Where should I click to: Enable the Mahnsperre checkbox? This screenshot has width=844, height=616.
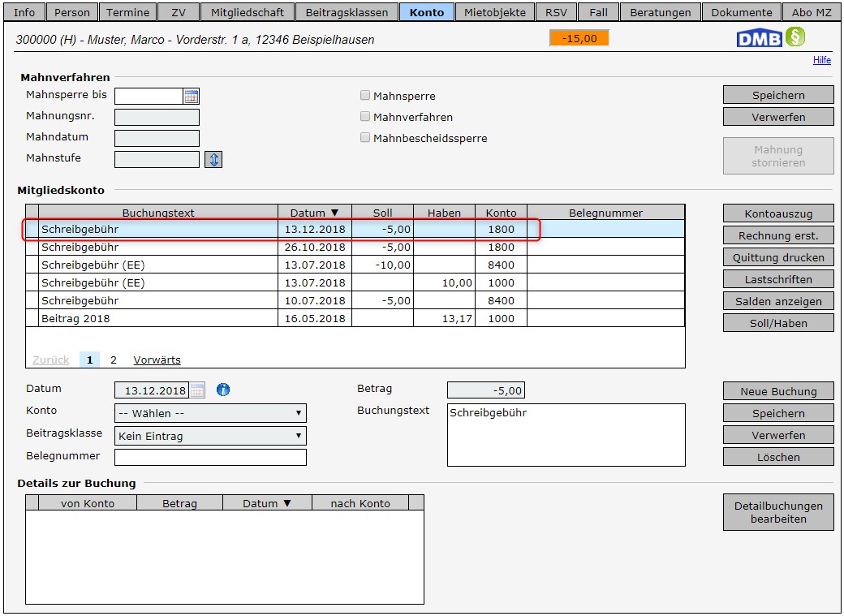click(365, 96)
